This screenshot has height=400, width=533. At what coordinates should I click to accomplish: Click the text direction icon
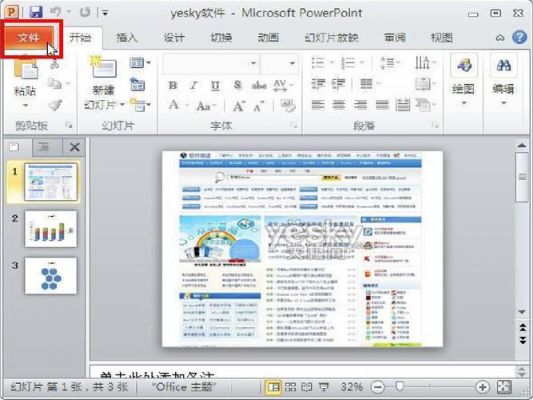(x=424, y=63)
